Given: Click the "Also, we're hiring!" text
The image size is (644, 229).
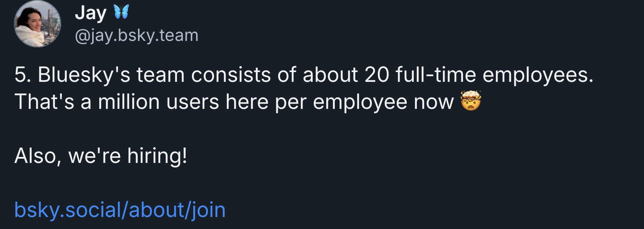Looking at the screenshot, I should (x=100, y=155).
